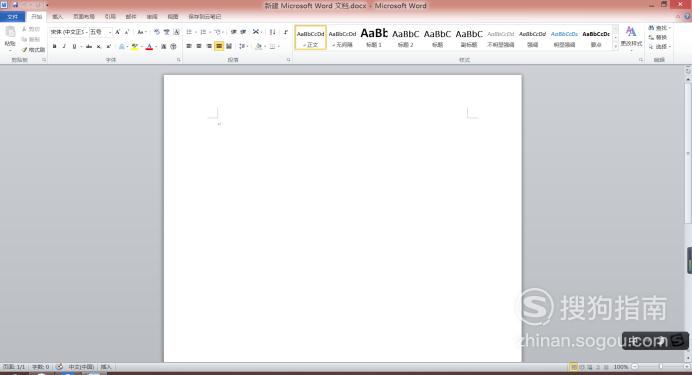This screenshot has height=375, width=692.
Task: Click the Replace (替换) command
Action: [658, 38]
